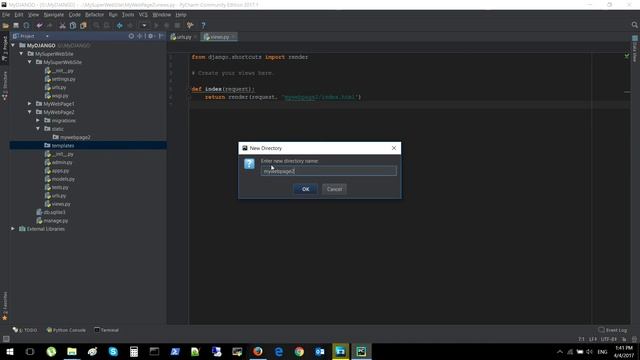This screenshot has width=640, height=360.
Task: Click the Synchronize toolbar icon
Action: pos(26,25)
